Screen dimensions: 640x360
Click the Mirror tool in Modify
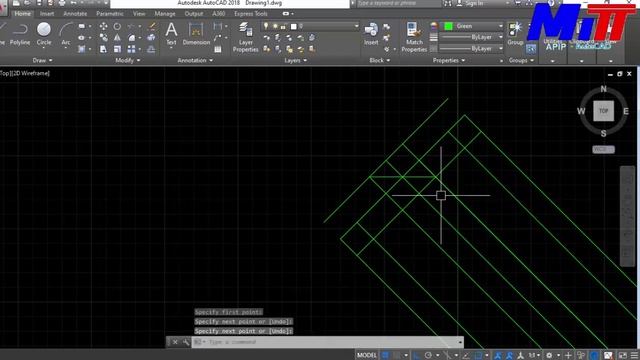click(x=117, y=38)
